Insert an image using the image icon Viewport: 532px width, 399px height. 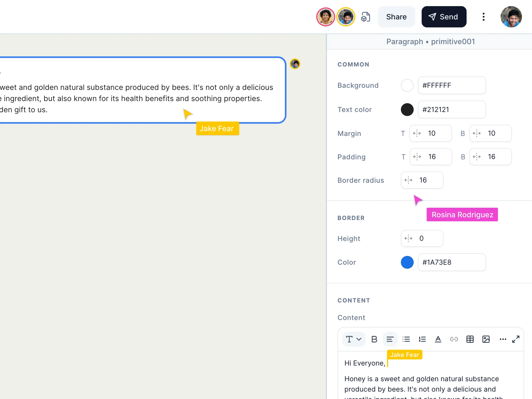pos(486,339)
